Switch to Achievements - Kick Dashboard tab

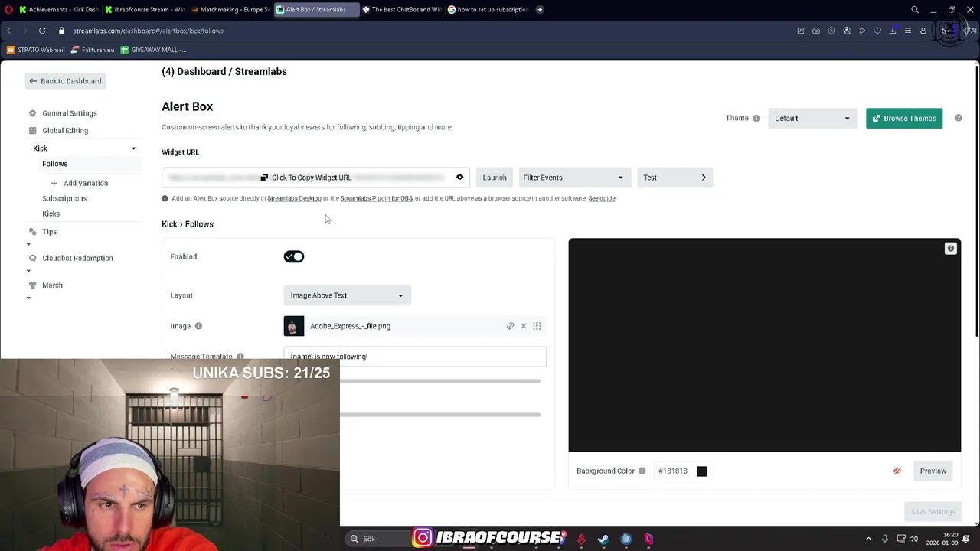point(58,10)
